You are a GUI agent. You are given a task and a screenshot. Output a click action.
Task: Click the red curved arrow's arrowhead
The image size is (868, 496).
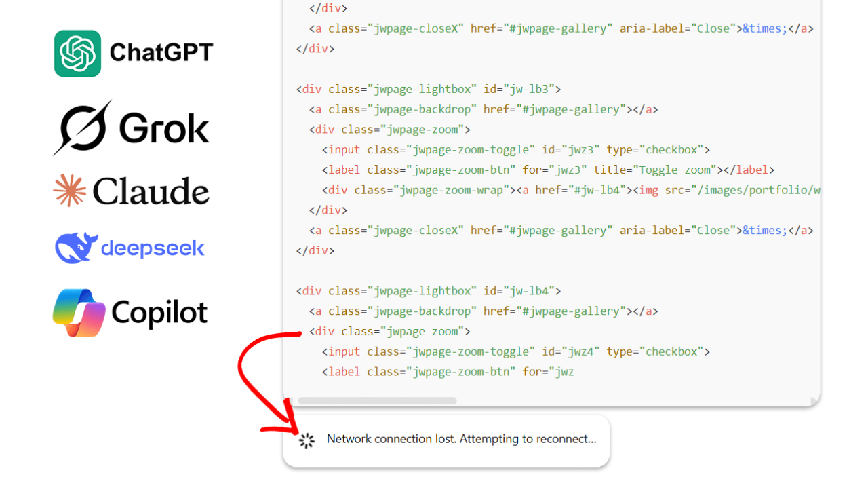[x=290, y=425]
